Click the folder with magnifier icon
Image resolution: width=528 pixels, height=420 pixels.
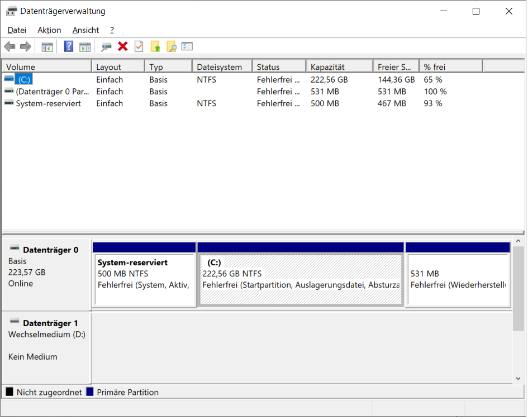[172, 46]
